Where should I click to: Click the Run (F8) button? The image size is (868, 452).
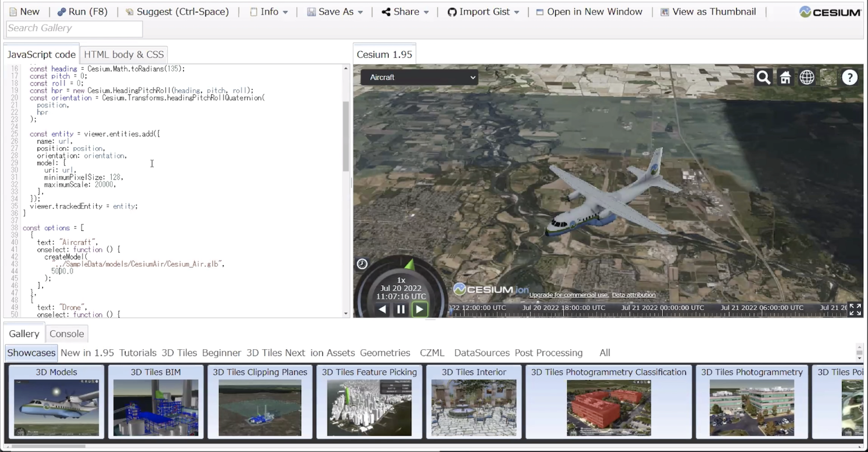[83, 12]
